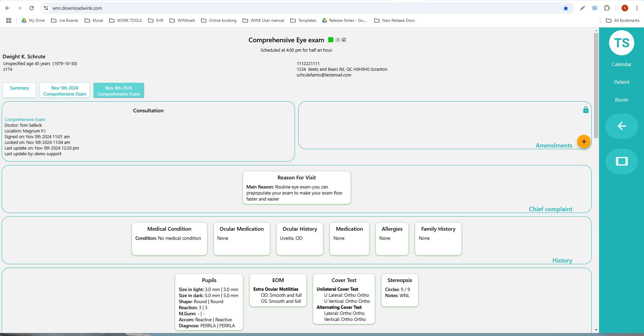Screen dimensions: 644x336
Task: Open Calendar from the sidebar
Action: point(622,64)
